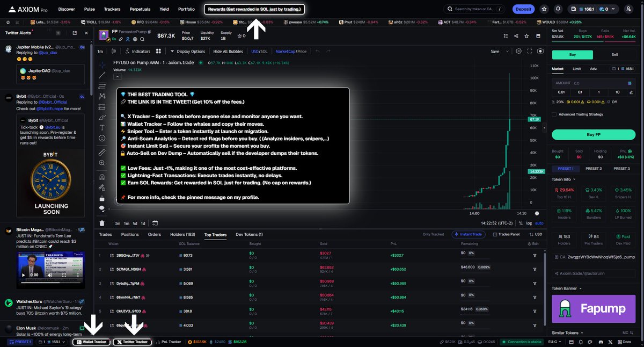Open the user profile settings icon
Viewport: 644px width, 347px height.
(x=628, y=9)
